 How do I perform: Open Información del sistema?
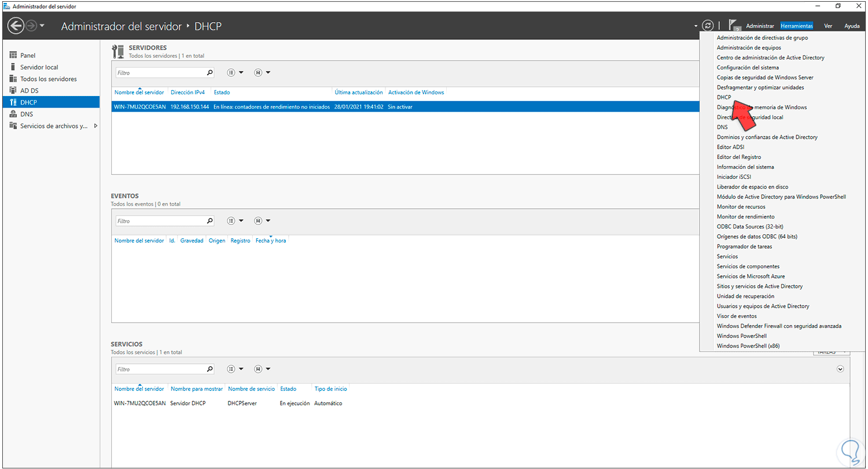745,167
